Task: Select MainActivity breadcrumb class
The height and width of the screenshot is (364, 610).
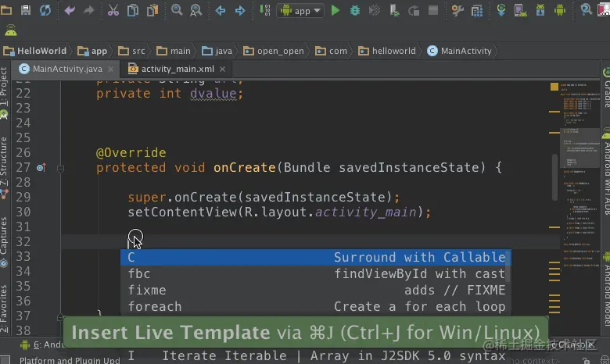Action: (459, 51)
